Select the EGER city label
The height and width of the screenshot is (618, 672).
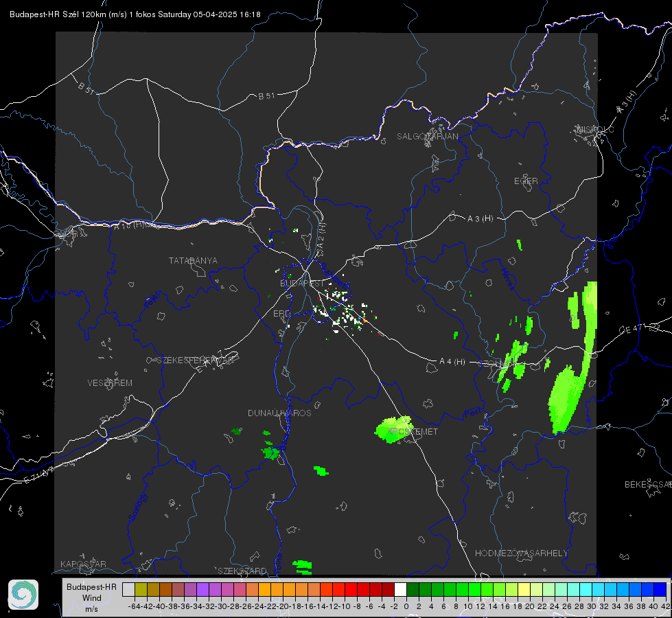526,181
